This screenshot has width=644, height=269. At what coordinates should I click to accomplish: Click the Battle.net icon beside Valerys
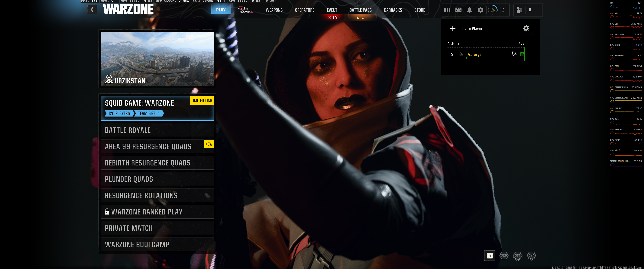click(513, 54)
